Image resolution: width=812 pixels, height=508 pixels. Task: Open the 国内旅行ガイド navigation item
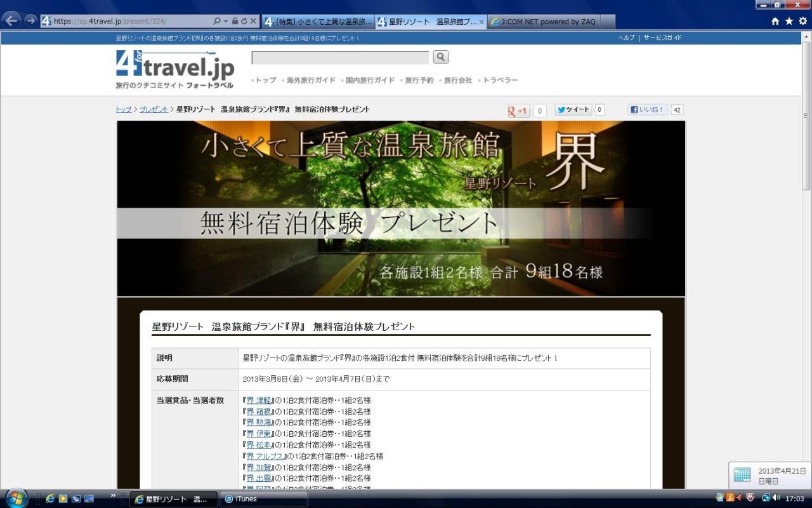(x=370, y=80)
